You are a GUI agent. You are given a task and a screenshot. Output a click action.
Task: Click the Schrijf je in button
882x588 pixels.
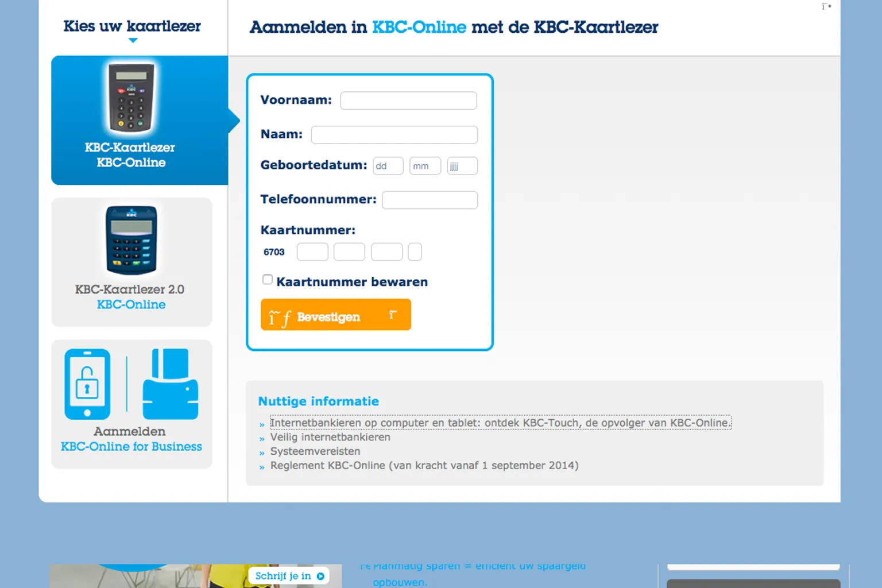tap(289, 576)
